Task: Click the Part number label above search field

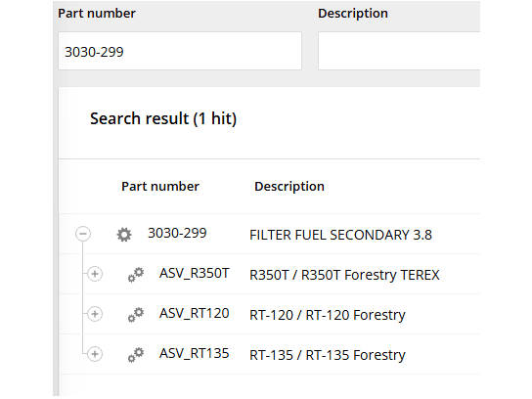Action: 97,14
